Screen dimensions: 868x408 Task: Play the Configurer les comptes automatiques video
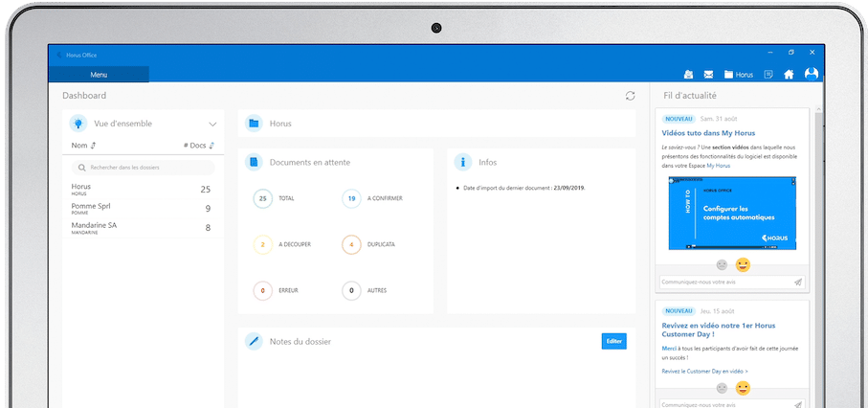[732, 214]
